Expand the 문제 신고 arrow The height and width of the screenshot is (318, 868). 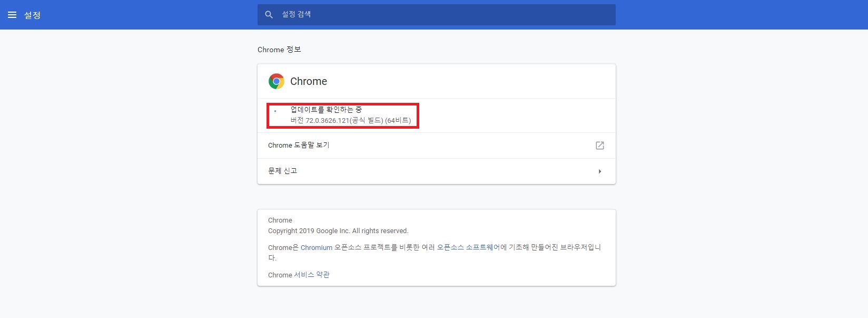[x=599, y=171]
